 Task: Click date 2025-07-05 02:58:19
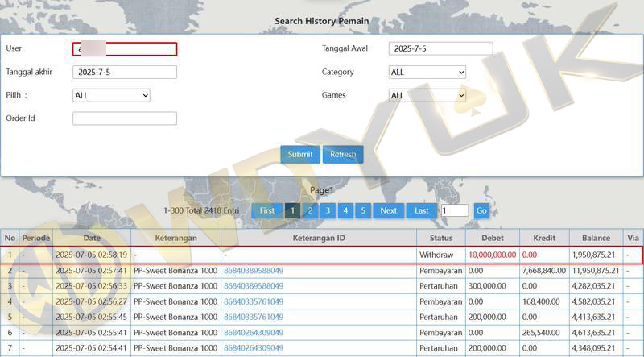pyautogui.click(x=91, y=255)
